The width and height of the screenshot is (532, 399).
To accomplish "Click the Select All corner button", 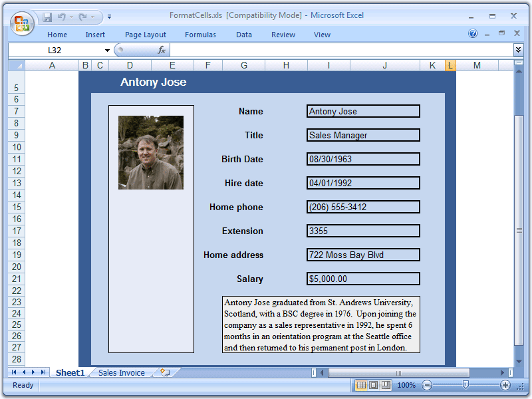I will 16,65.
